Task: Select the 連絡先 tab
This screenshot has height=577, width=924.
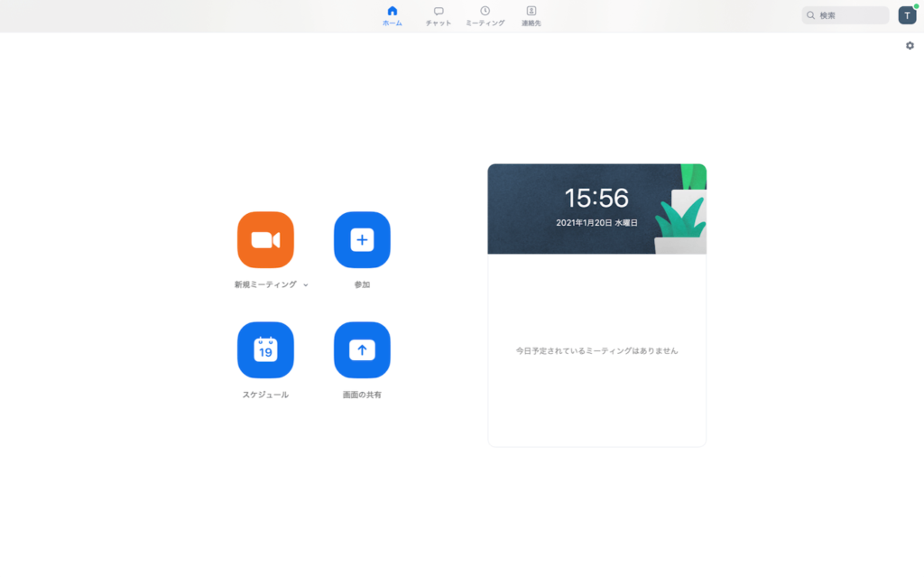Action: [531, 15]
